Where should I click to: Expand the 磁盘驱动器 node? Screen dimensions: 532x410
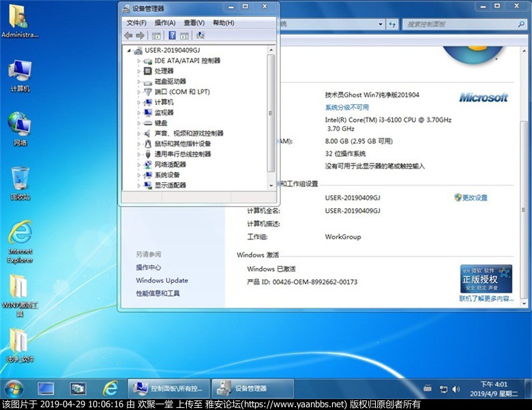[x=138, y=82]
